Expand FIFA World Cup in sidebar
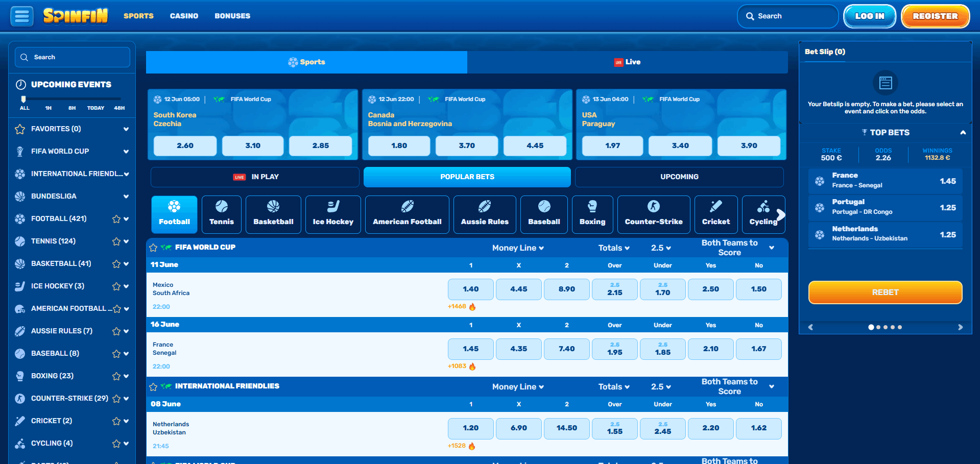This screenshot has width=980, height=464. [126, 152]
